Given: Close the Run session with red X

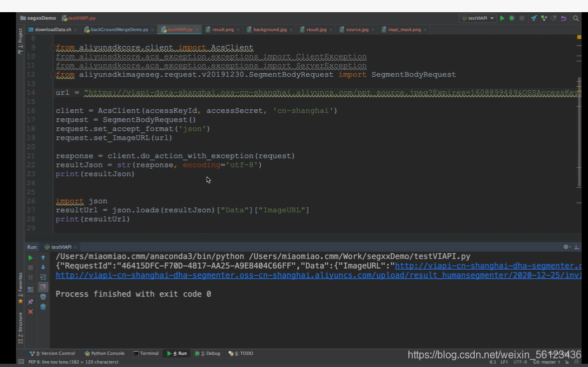Looking at the screenshot, I should (31, 311).
